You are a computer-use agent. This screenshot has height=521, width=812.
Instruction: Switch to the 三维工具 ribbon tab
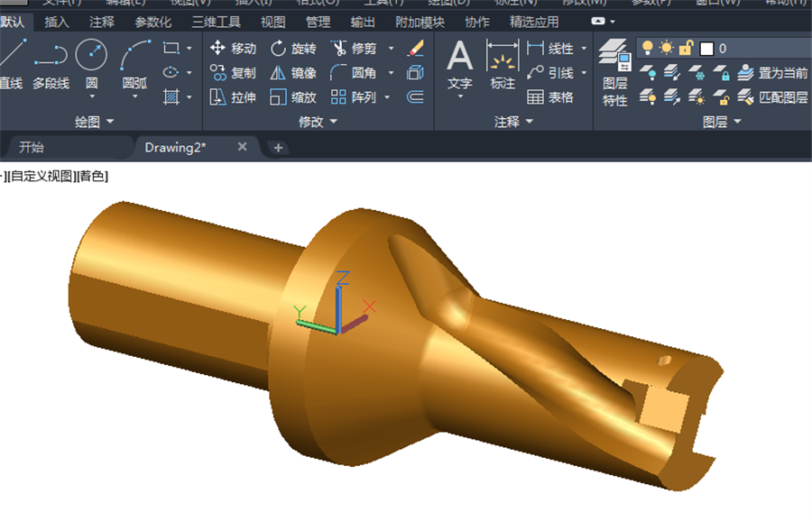[216, 22]
